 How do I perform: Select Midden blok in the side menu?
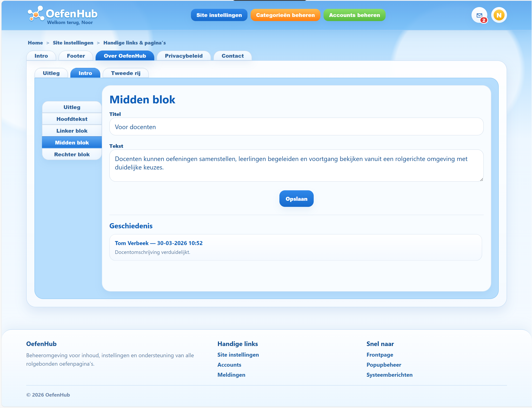(x=72, y=142)
